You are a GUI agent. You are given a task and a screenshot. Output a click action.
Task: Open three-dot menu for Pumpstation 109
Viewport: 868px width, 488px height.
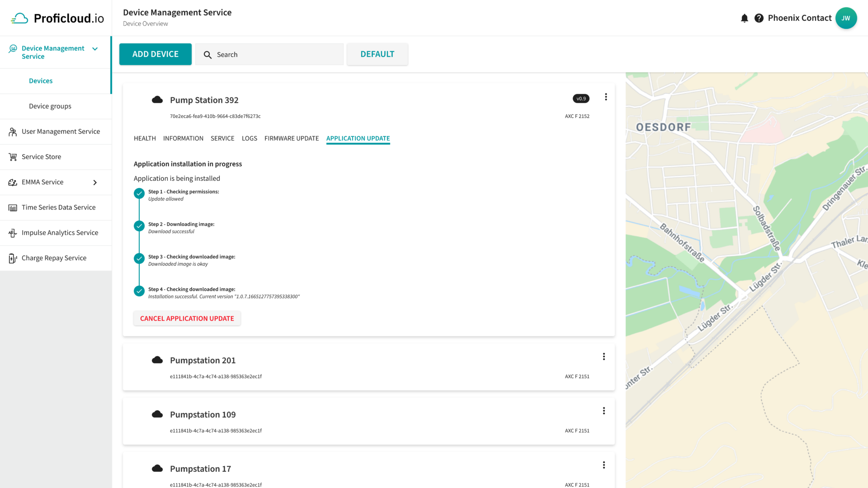coord(604,411)
